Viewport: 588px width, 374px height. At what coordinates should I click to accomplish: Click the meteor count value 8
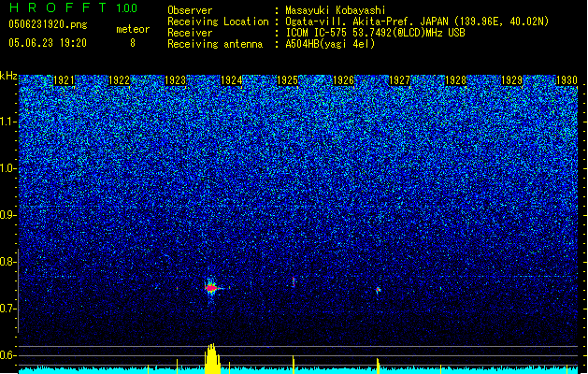[x=133, y=43]
